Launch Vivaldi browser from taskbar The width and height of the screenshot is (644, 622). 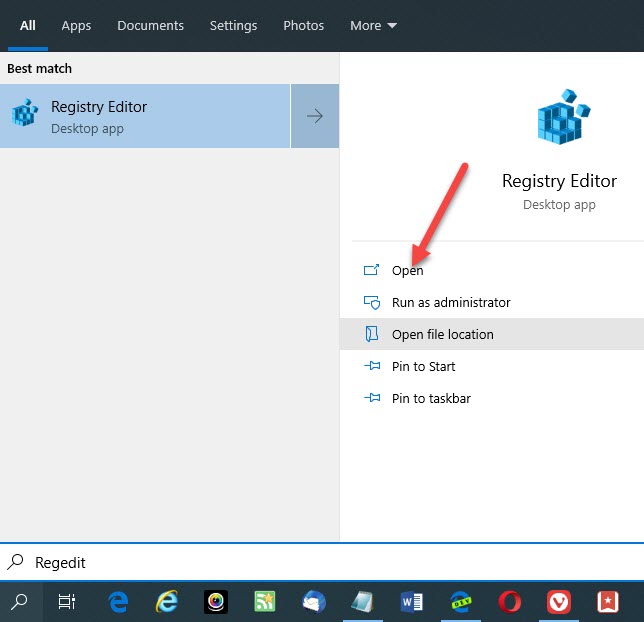pos(559,602)
